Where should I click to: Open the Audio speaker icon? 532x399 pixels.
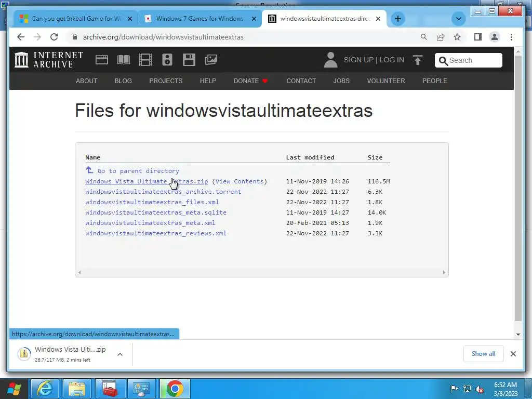point(167,60)
